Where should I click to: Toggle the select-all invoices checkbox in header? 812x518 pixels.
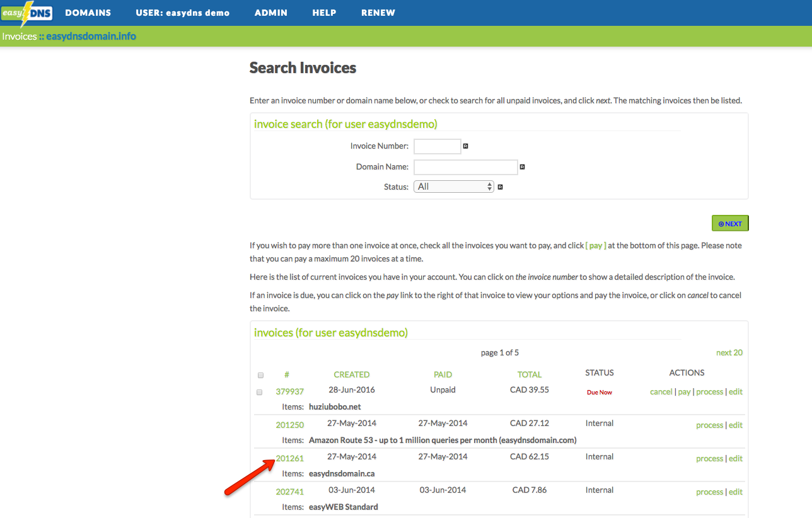click(260, 375)
